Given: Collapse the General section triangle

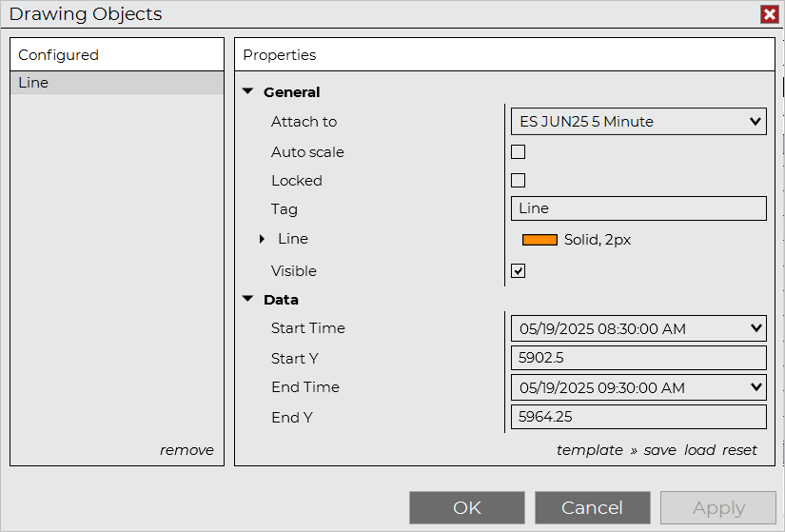Looking at the screenshot, I should 248,92.
